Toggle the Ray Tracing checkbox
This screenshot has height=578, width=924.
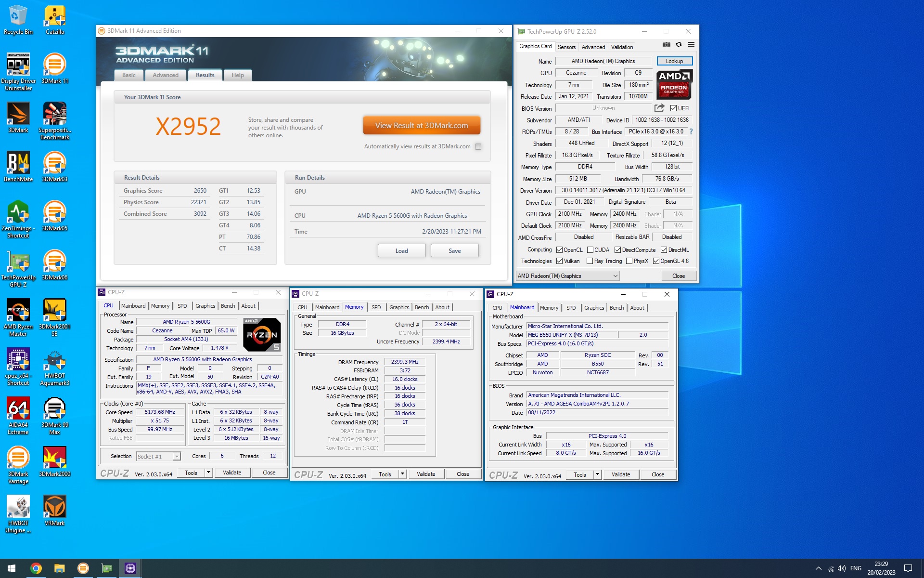(x=590, y=261)
